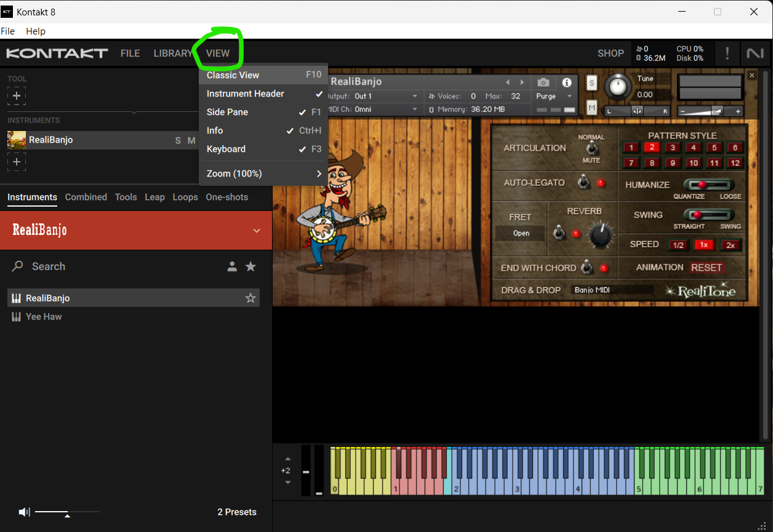This screenshot has width=773, height=532.
Task: Toggle the Auto-Legato switch
Action: tap(582, 182)
